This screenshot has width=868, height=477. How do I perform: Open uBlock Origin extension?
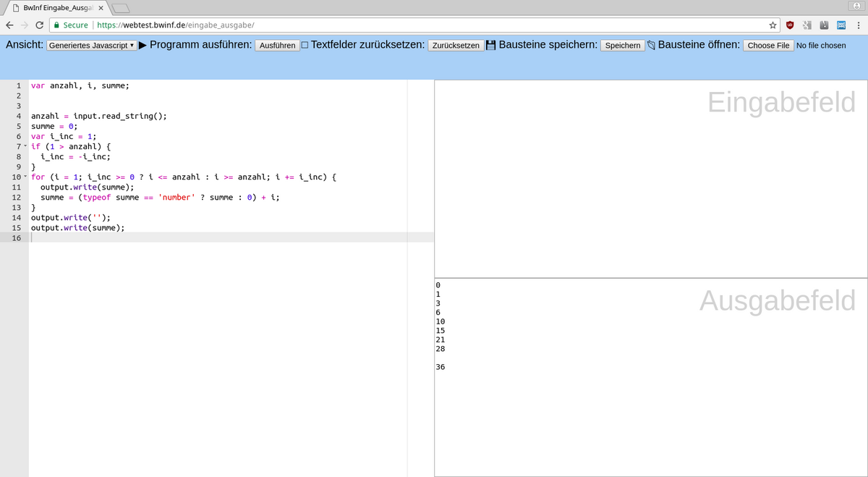[x=790, y=25]
